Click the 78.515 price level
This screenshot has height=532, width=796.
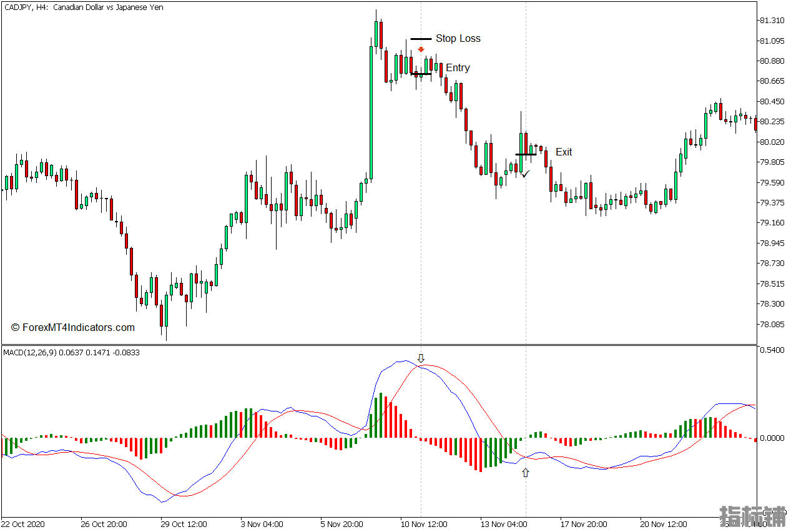pyautogui.click(x=772, y=284)
